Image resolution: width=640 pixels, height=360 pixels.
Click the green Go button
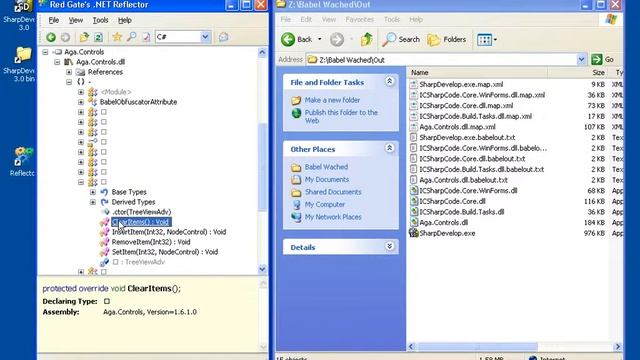(x=603, y=60)
